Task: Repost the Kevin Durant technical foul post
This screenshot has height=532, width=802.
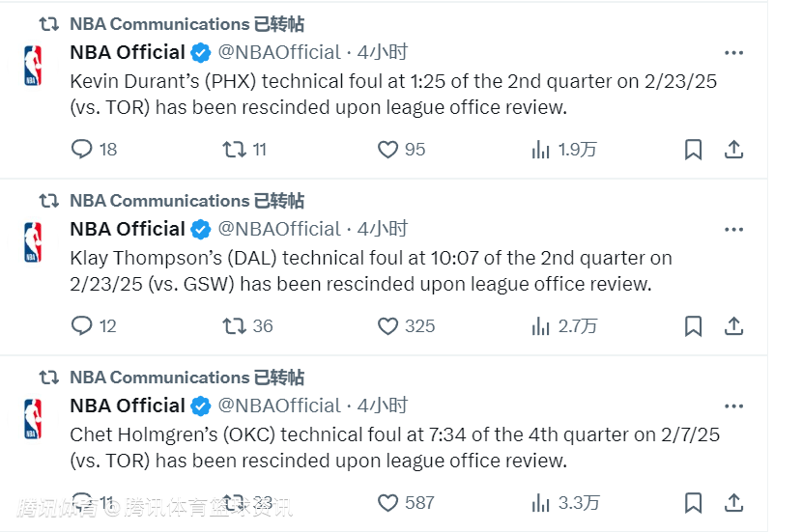Action: tap(234, 150)
